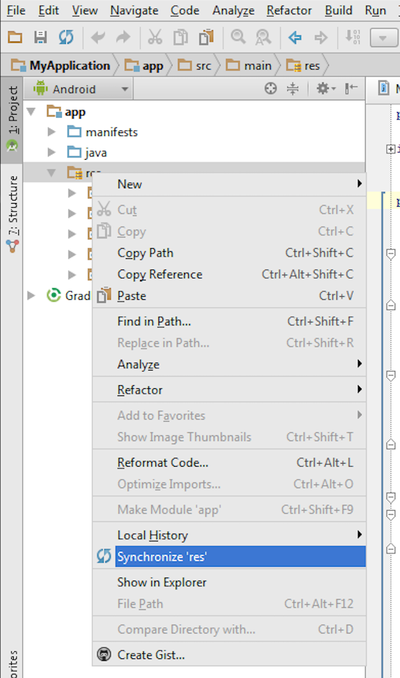The width and height of the screenshot is (400, 678).
Task: Click the first fold marker in editor gutter
Action: [x=390, y=149]
